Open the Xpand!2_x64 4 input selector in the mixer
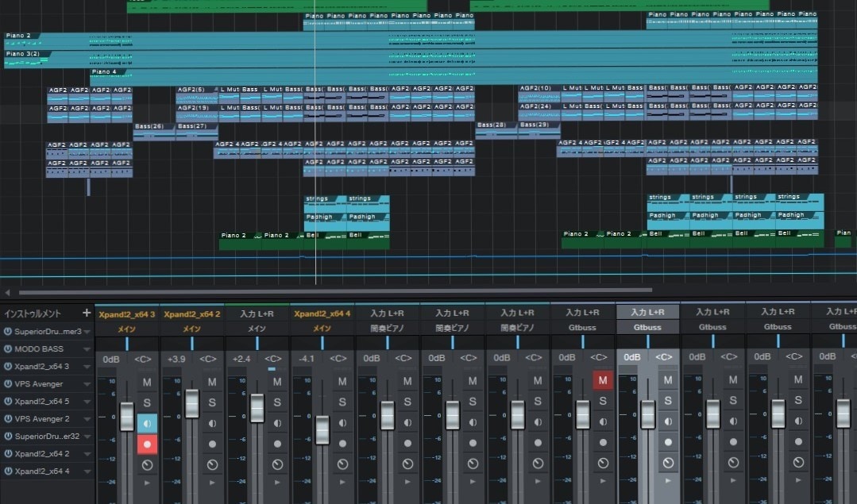This screenshot has width=857, height=504. click(322, 314)
